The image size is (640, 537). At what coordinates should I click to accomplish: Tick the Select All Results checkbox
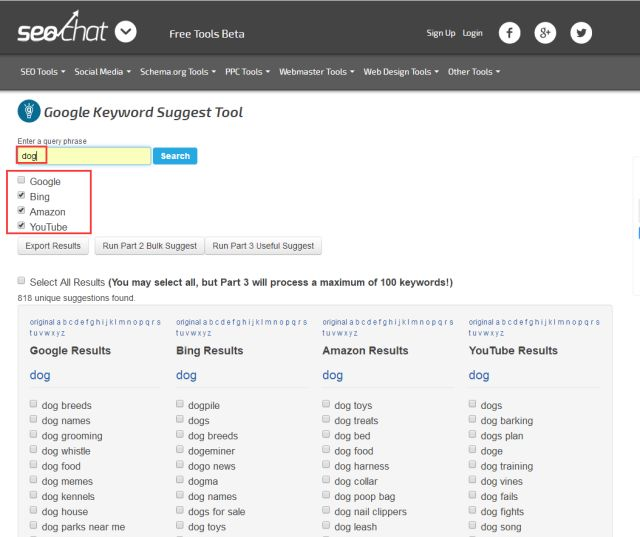(x=21, y=280)
